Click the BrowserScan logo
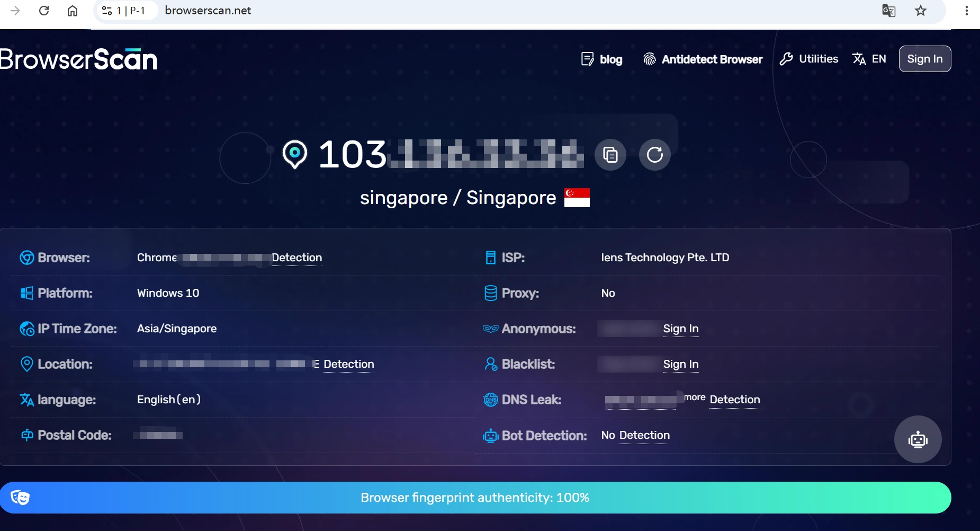 pos(78,59)
